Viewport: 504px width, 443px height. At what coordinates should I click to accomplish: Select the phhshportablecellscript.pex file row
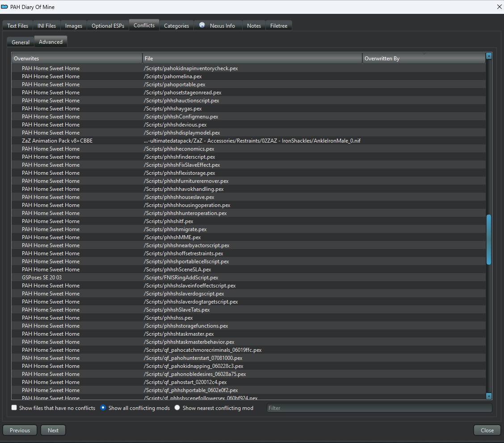[x=248, y=261]
